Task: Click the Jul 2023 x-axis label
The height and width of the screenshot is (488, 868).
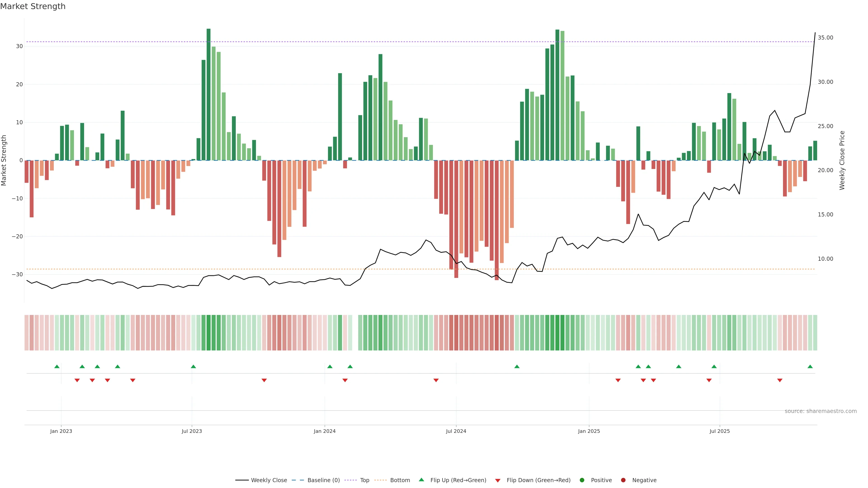Action: (192, 431)
